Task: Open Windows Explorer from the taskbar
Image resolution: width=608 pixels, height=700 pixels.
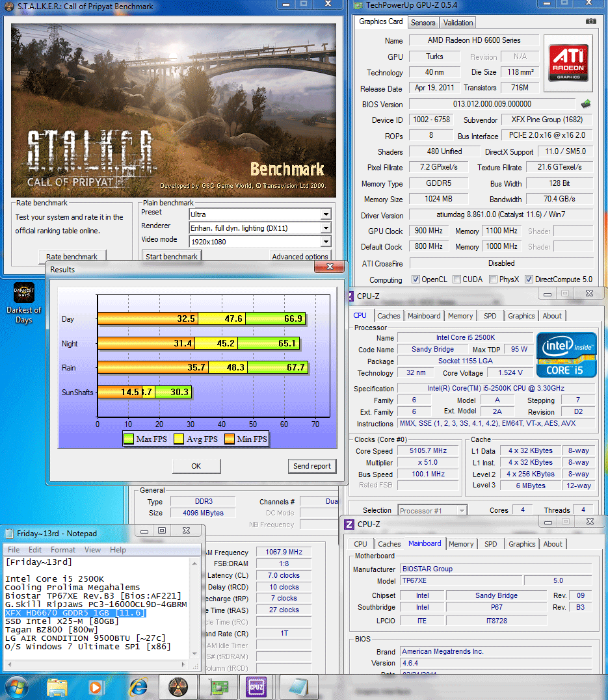Action: click(x=57, y=688)
